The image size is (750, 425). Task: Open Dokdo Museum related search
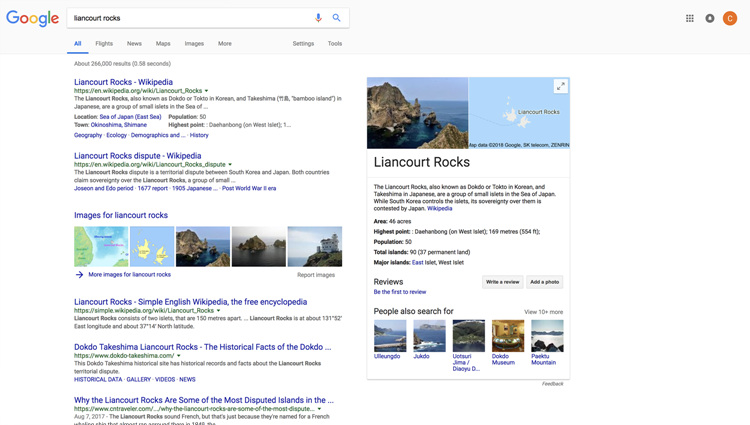coord(507,343)
